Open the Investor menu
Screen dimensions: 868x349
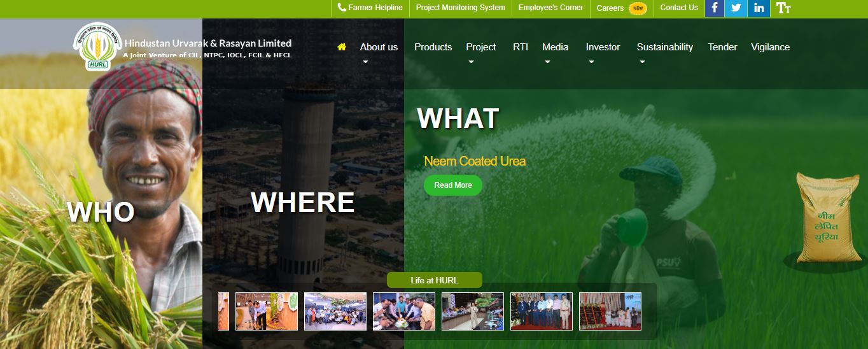click(603, 47)
